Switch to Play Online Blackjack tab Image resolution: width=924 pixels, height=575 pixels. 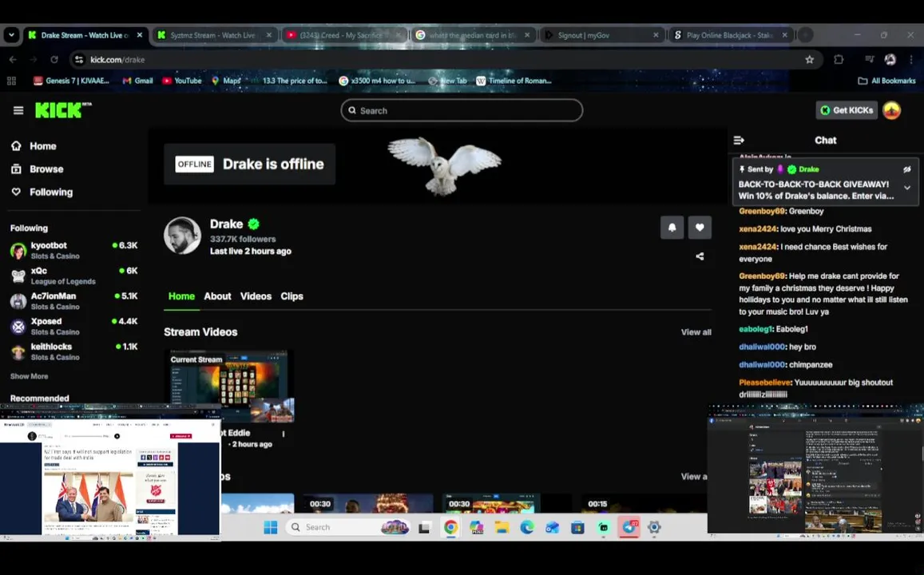click(x=731, y=35)
